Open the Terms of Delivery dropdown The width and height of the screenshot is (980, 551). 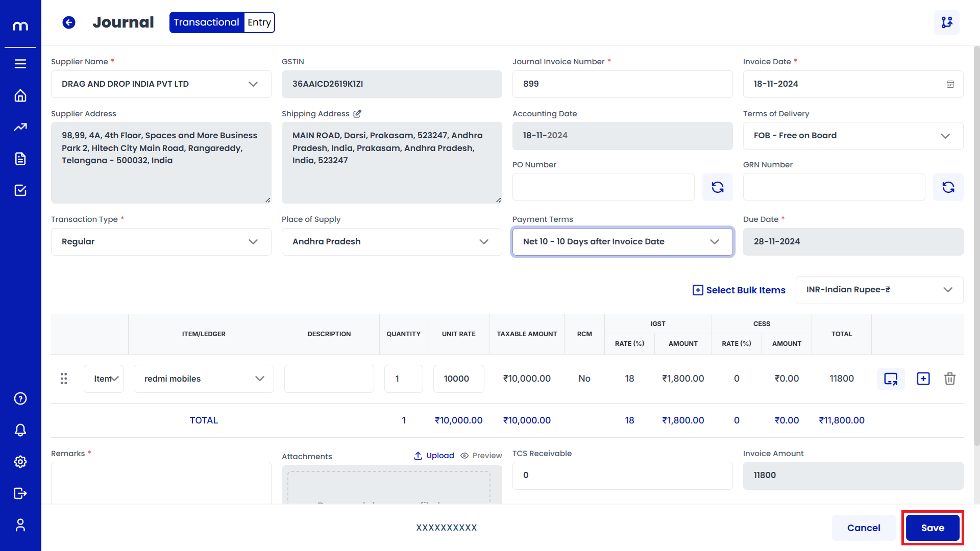[852, 136]
